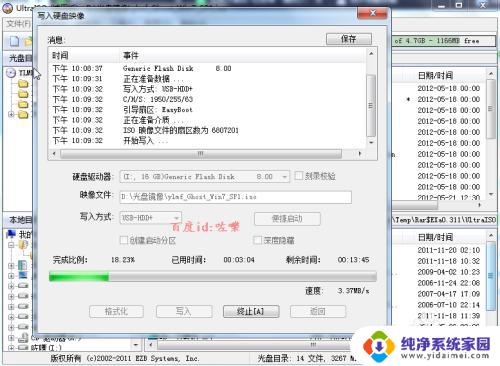The width and height of the screenshot is (500, 366).
Task: Toggle the 深度隐藏 checkbox
Action: click(x=257, y=240)
